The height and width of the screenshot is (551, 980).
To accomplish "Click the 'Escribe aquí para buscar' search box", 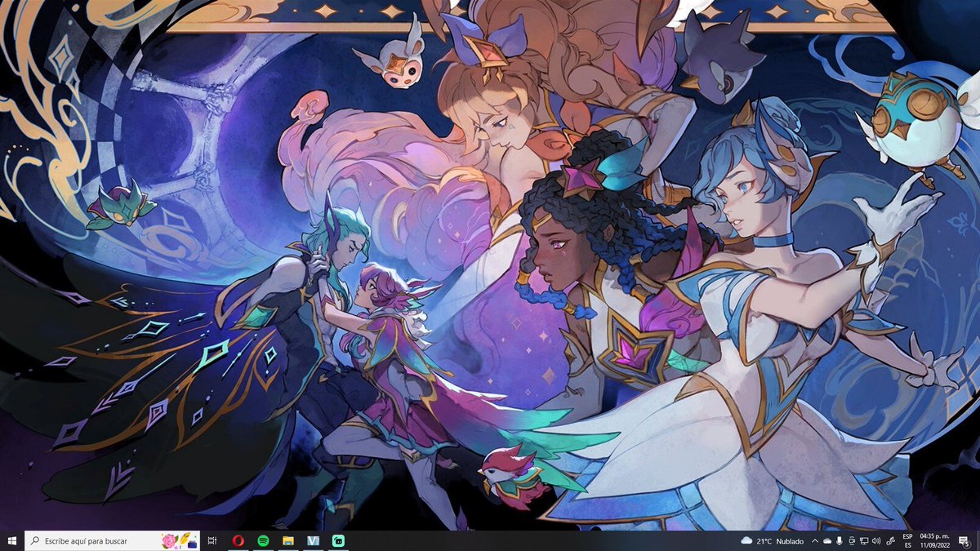I will 113,540.
